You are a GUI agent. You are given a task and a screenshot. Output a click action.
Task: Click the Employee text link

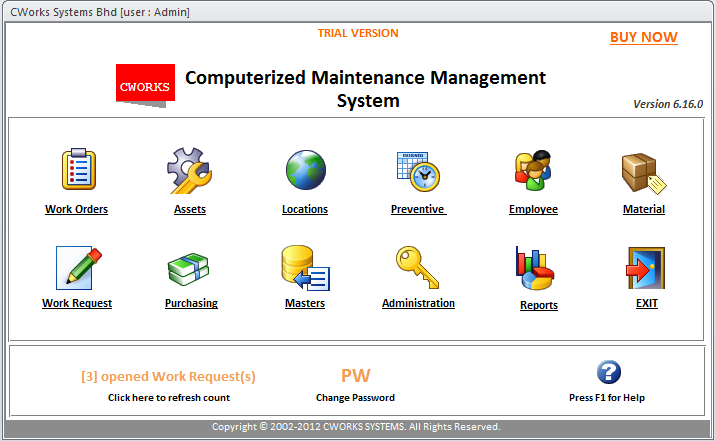[533, 210]
